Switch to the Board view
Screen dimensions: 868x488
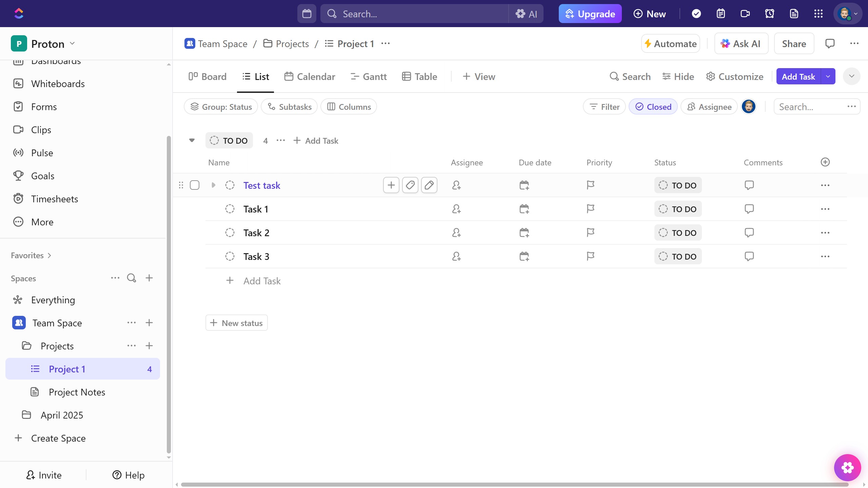[207, 76]
